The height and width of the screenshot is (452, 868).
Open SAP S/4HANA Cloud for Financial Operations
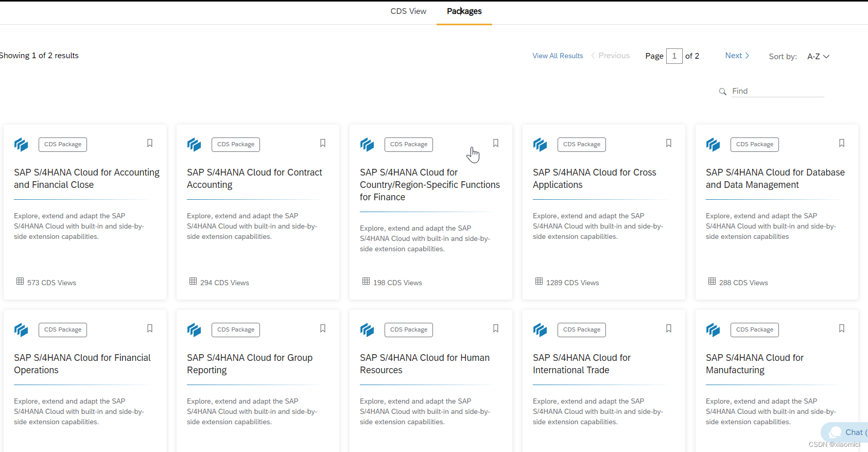[x=82, y=364]
